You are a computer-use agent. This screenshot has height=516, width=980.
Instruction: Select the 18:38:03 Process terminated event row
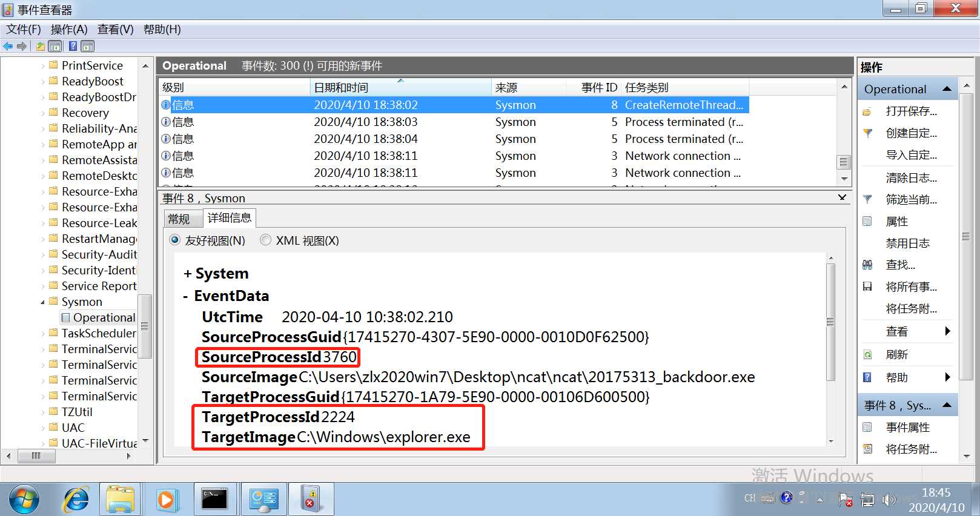(454, 122)
